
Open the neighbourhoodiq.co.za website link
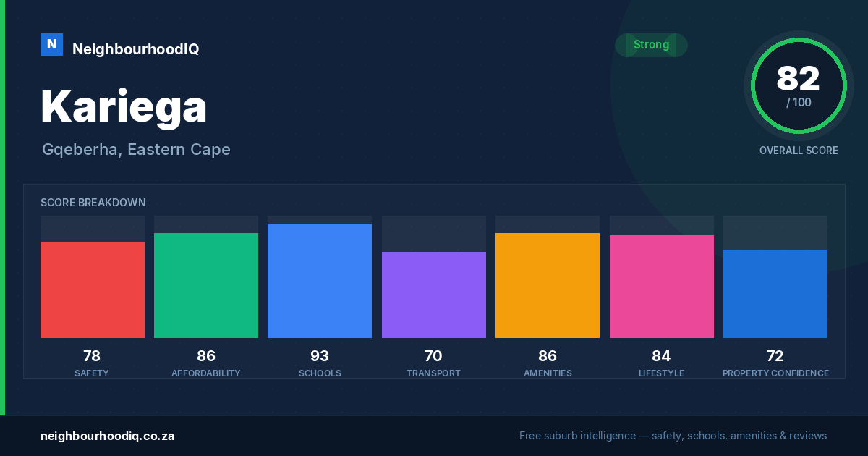click(107, 436)
